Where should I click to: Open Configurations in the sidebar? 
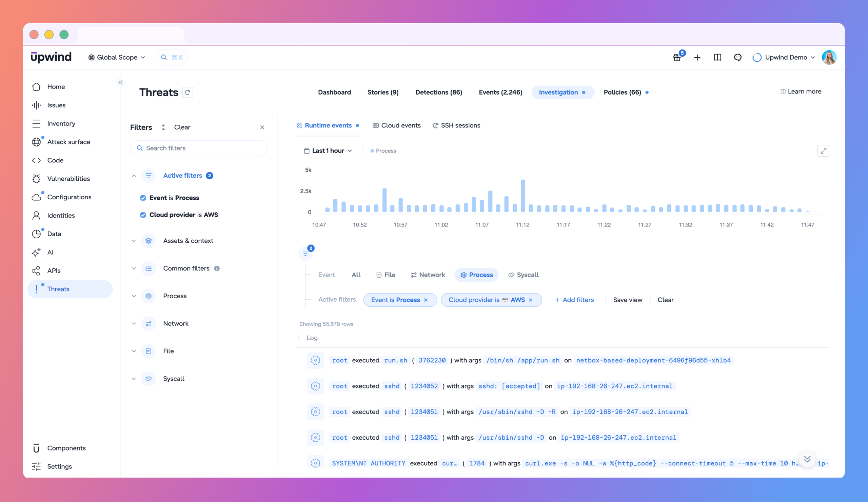(x=70, y=197)
